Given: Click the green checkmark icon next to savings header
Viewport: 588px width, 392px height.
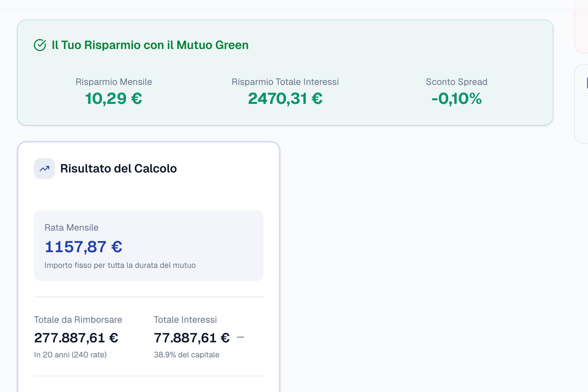Looking at the screenshot, I should (40, 45).
